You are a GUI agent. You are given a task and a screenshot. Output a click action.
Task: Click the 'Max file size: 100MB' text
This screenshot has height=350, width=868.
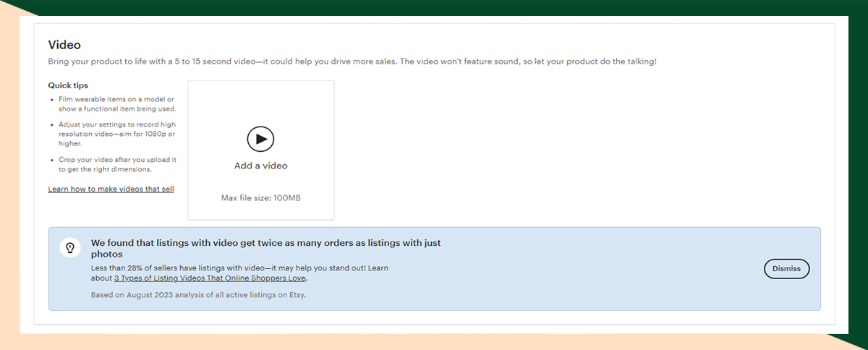point(260,197)
